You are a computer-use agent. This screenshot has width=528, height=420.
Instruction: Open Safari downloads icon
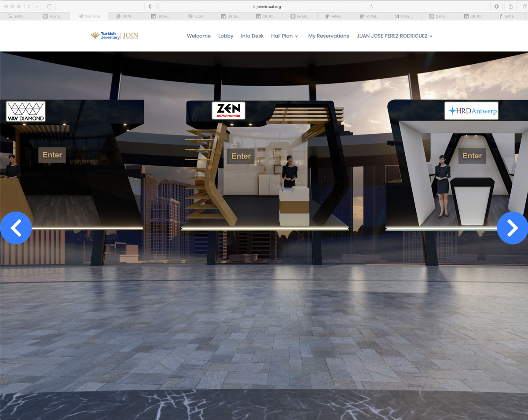coord(497,7)
